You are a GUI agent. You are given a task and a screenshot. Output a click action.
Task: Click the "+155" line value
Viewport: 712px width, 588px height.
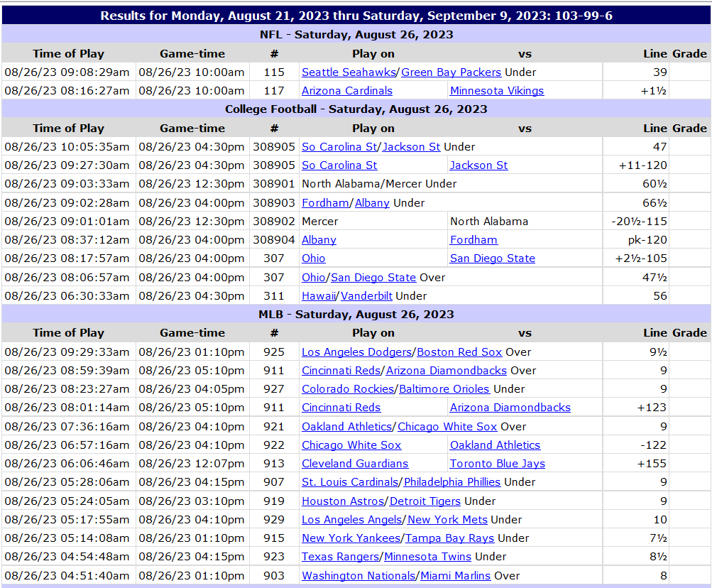click(652, 464)
